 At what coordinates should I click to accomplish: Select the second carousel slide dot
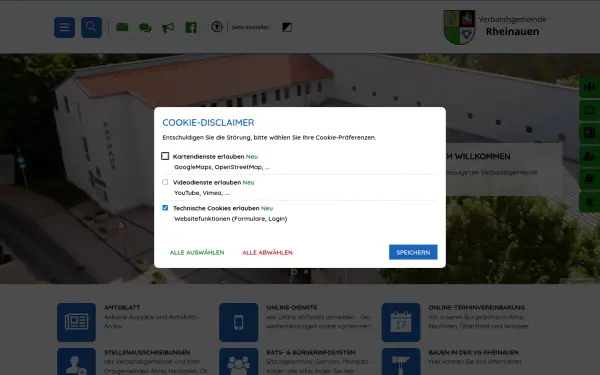[x=306, y=272]
